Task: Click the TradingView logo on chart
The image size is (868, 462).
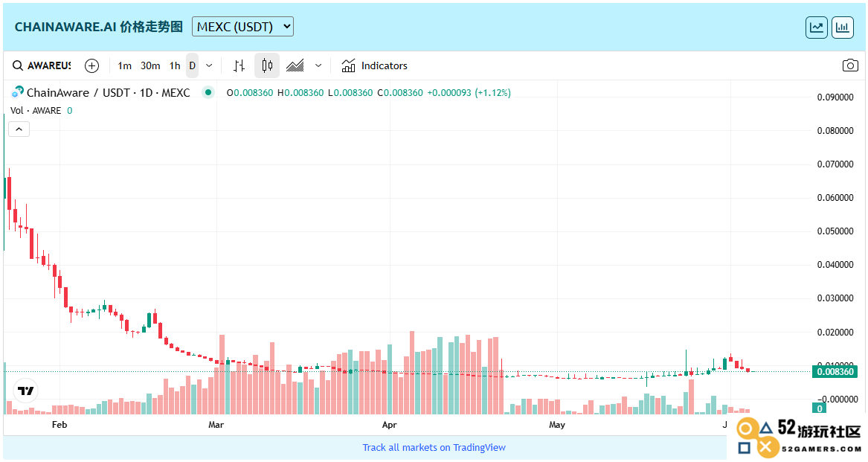Action: click(25, 391)
